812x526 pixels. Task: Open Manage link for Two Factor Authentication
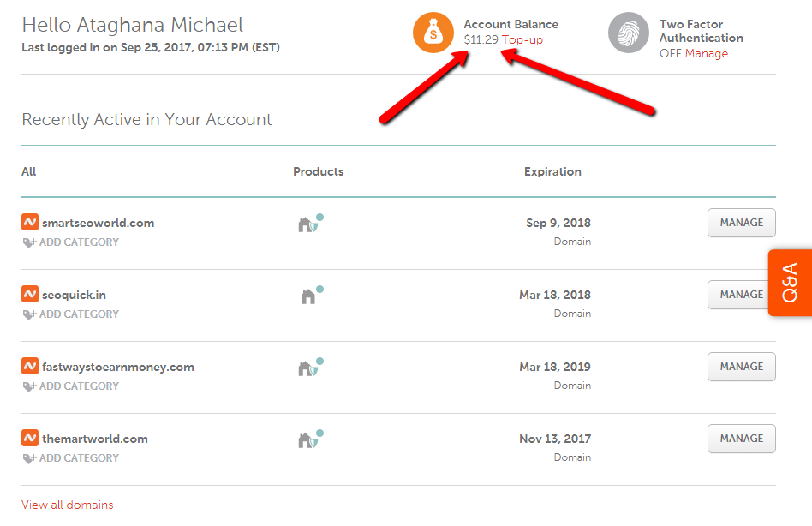tap(707, 54)
